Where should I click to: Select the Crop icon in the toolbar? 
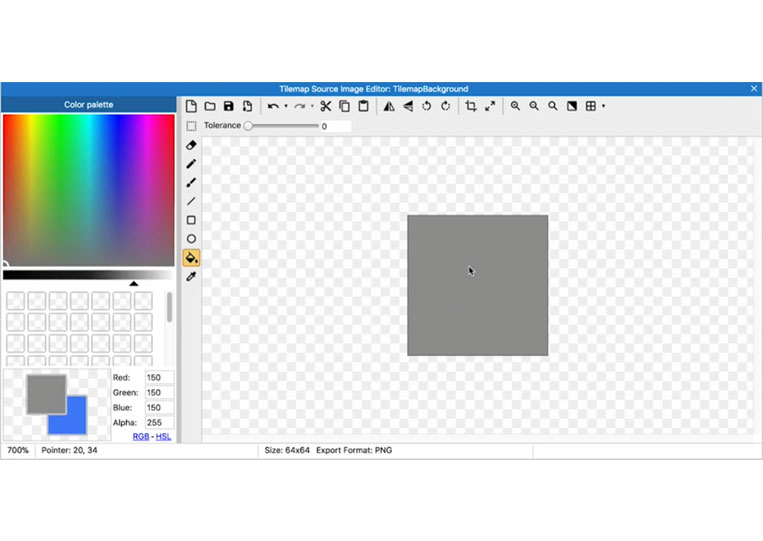pos(471,106)
